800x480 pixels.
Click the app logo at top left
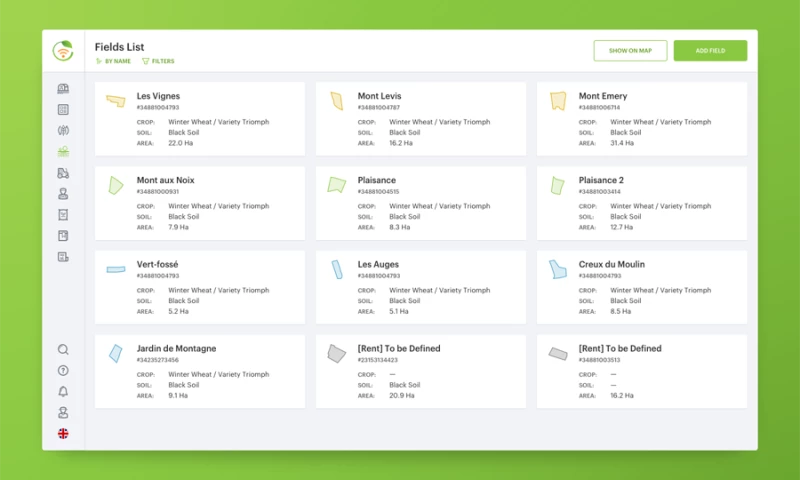[63, 51]
